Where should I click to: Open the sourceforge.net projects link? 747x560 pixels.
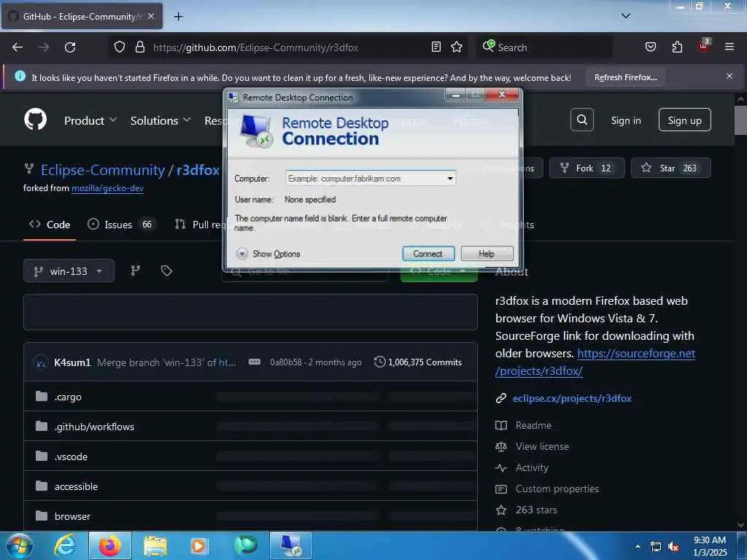point(595,362)
